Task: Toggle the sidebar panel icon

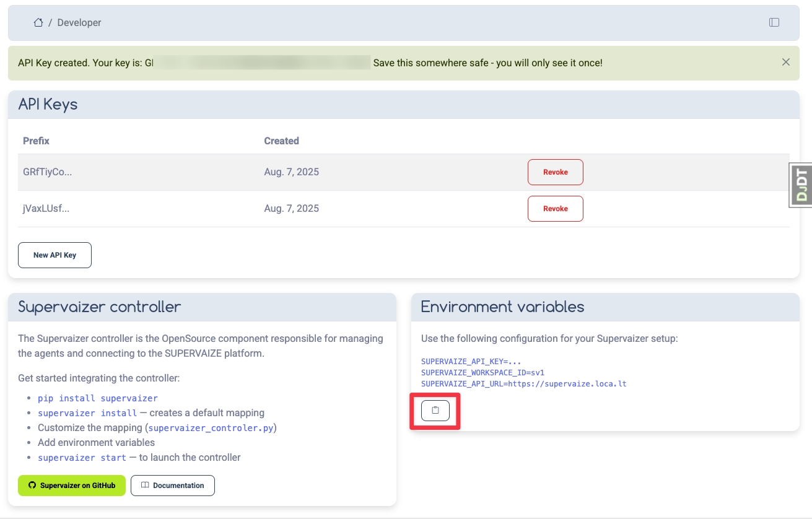Action: (774, 22)
